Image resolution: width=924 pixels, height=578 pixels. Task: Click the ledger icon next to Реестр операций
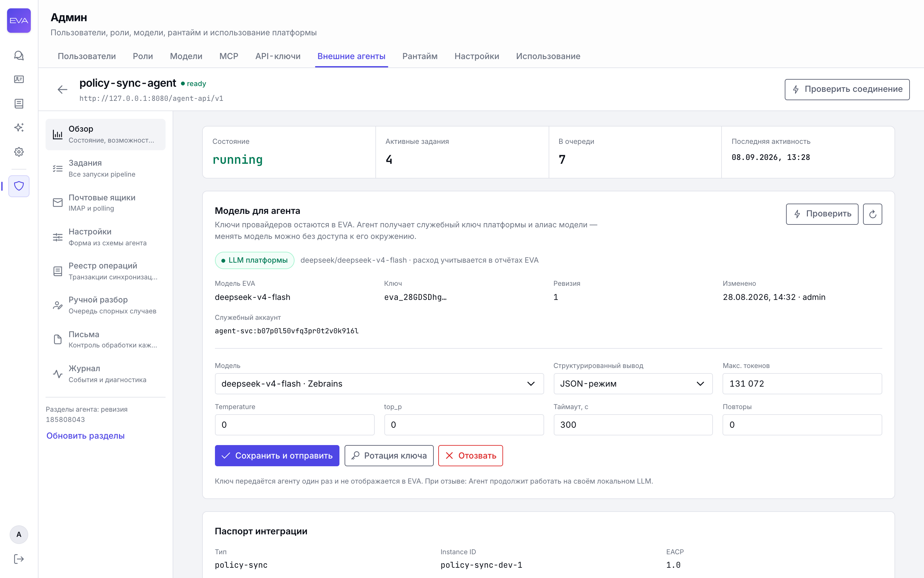point(58,271)
